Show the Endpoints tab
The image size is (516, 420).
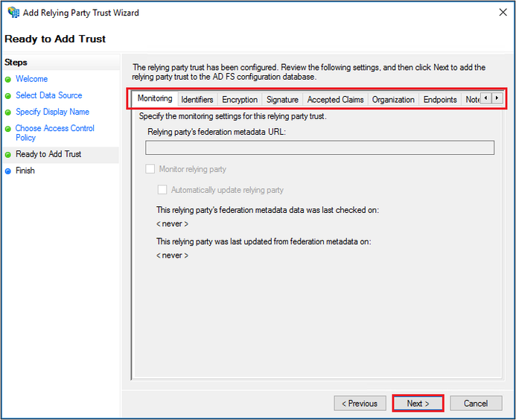(440, 100)
